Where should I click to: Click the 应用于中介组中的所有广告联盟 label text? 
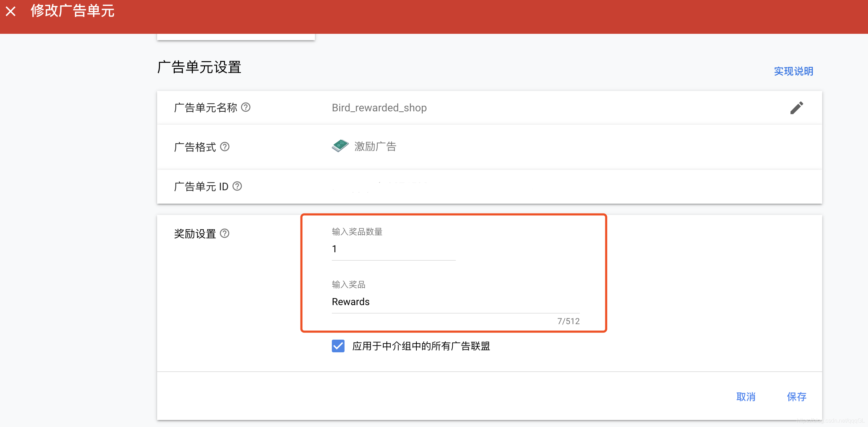pyautogui.click(x=421, y=346)
